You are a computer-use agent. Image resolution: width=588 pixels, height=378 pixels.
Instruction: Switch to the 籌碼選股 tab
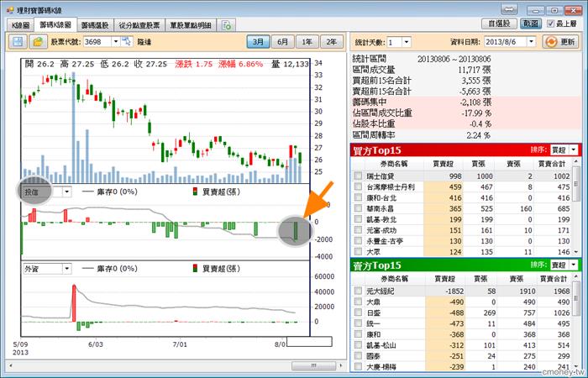tap(95, 25)
